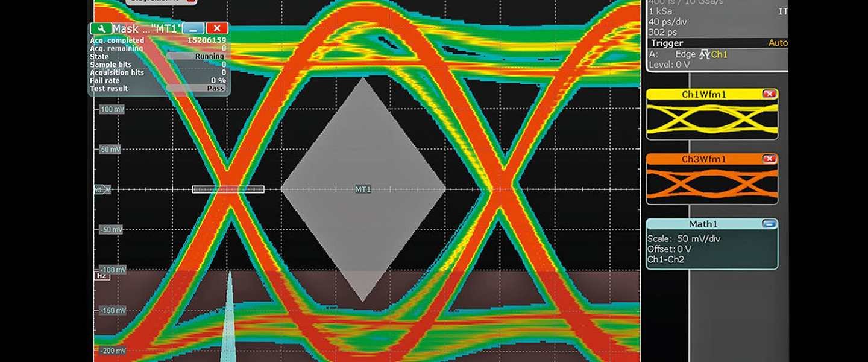Select the Fail rate 0 % value
The width and height of the screenshot is (868, 362).
click(x=218, y=80)
